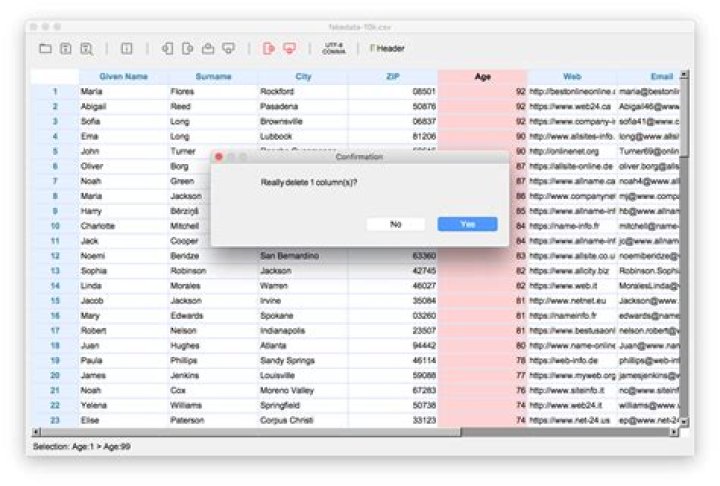Insert a column to the left

pos(167,48)
